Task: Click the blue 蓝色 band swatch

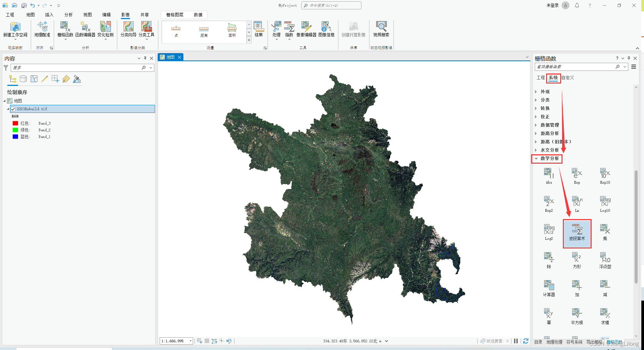Action: coord(15,137)
